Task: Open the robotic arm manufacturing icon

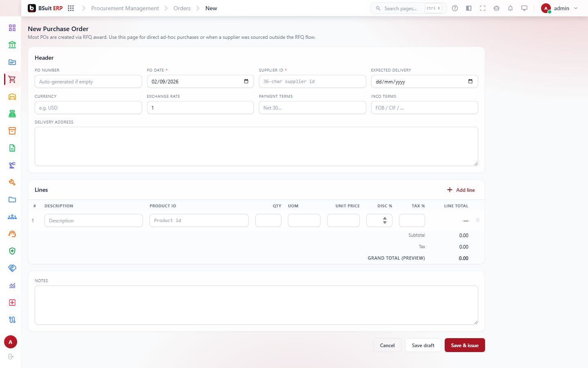Action: [x=12, y=165]
